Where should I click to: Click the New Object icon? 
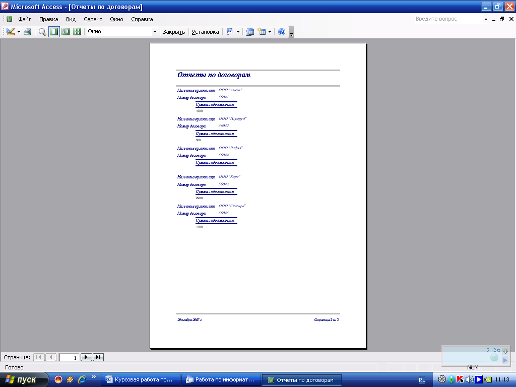(262, 32)
